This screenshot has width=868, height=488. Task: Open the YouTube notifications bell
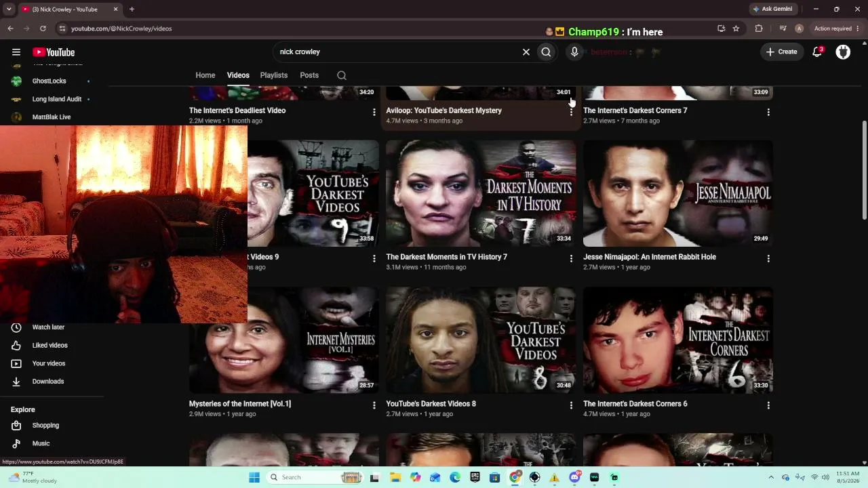tap(817, 52)
